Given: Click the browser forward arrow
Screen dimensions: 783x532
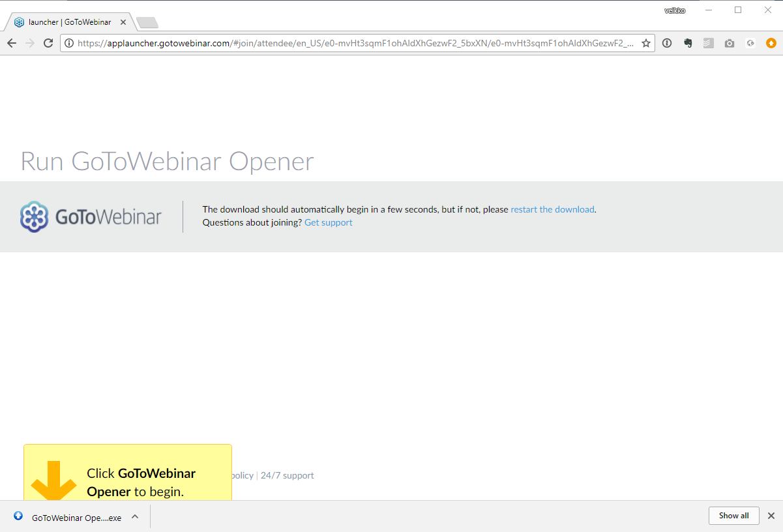Looking at the screenshot, I should pos(29,43).
